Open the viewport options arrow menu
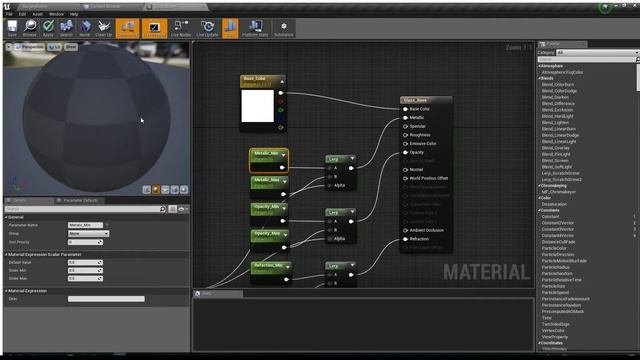The image size is (640, 360). [9, 47]
